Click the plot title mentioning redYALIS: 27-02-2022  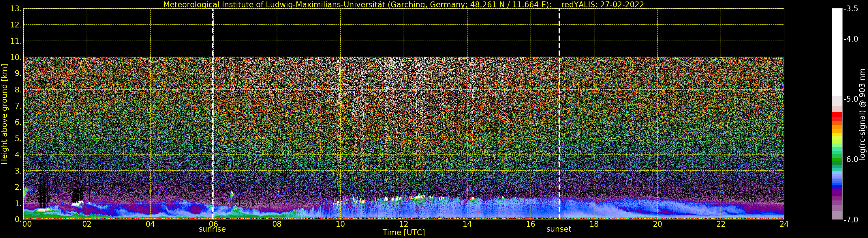pos(404,5)
